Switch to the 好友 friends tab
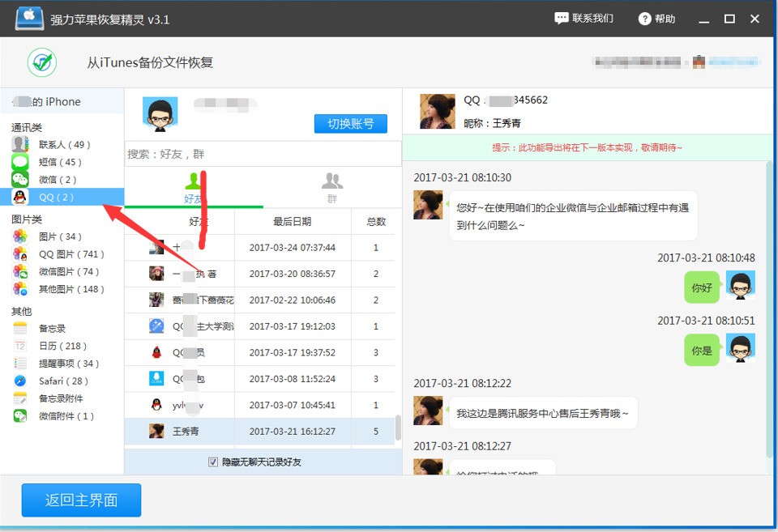The image size is (778, 532). (193, 188)
